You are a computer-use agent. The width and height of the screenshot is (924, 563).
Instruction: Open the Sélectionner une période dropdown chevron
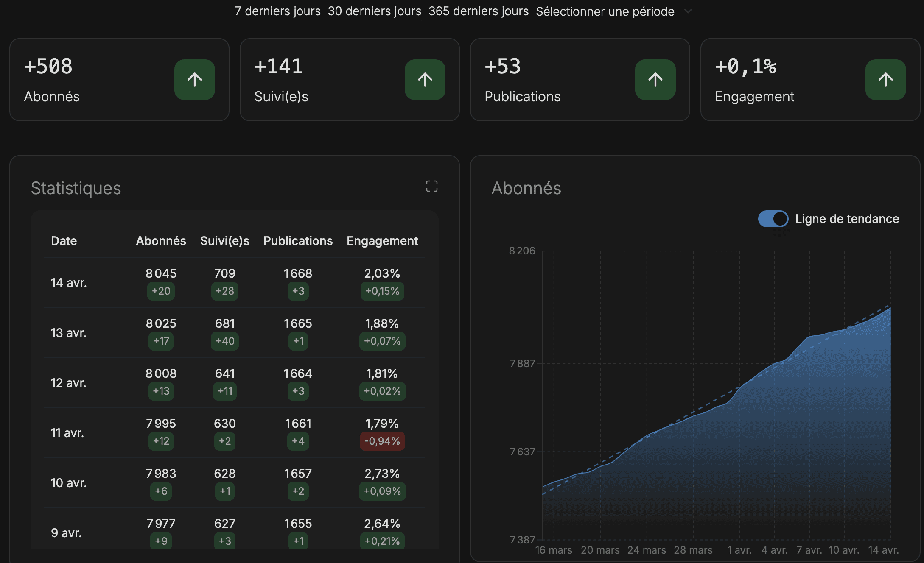(688, 11)
